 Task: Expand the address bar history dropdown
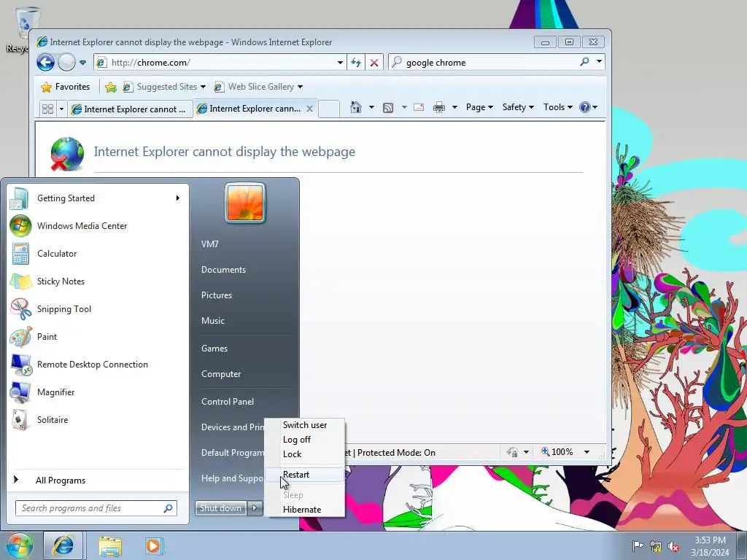click(x=340, y=63)
